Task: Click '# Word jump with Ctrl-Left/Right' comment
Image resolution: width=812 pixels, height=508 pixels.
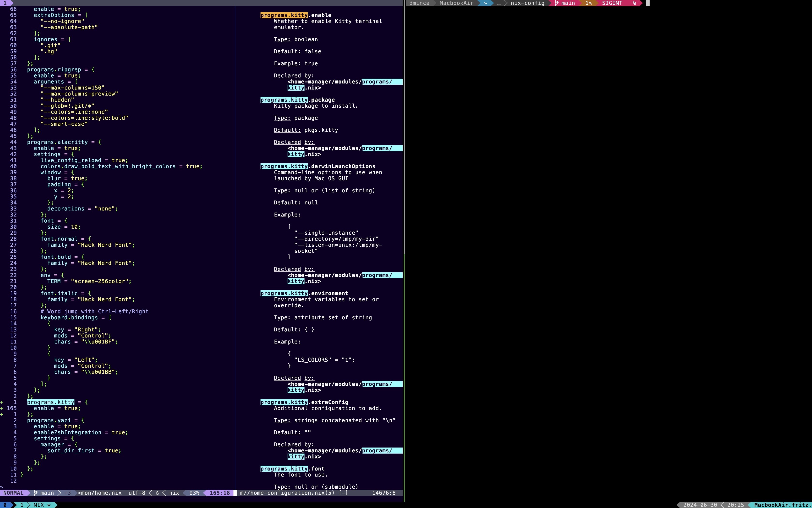Action: tap(95, 312)
